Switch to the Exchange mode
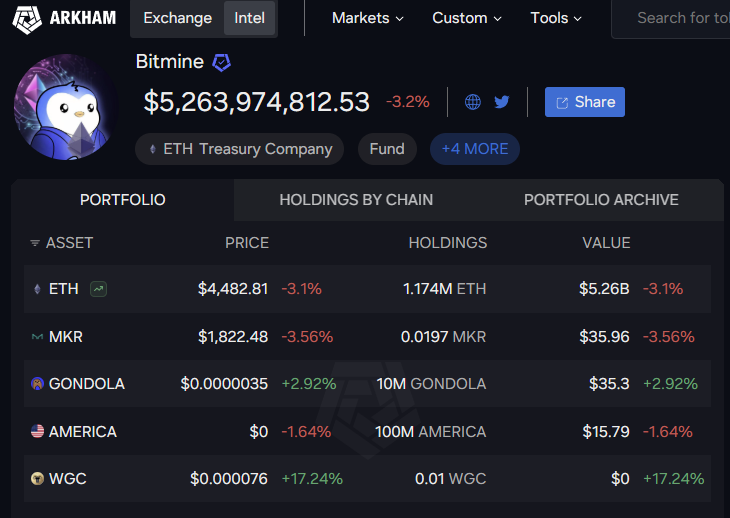Image resolution: width=730 pixels, height=518 pixels. point(177,18)
